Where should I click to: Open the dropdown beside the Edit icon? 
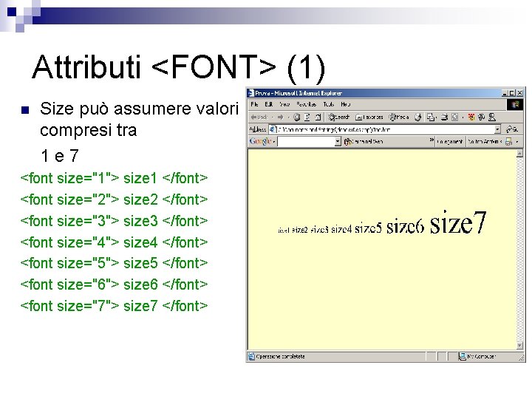(x=463, y=117)
